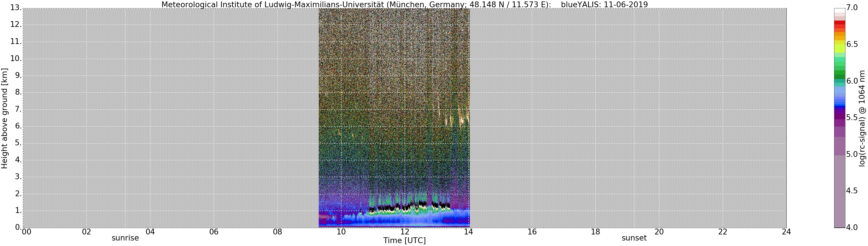
Task: Click the '18' time axis tick label
Action: (x=595, y=232)
